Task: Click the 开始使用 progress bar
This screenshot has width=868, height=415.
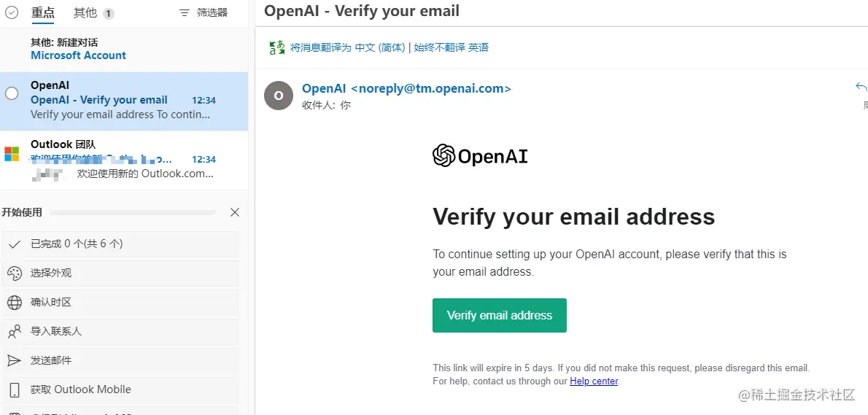Action: coord(133,212)
